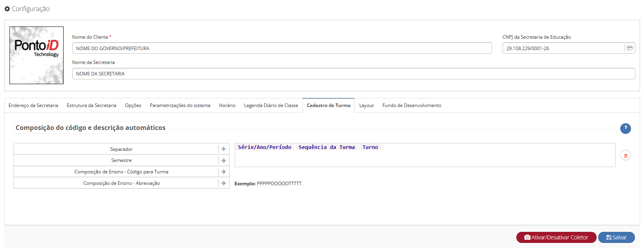Switch to the Layout tab
The height and width of the screenshot is (252, 644).
tap(366, 105)
